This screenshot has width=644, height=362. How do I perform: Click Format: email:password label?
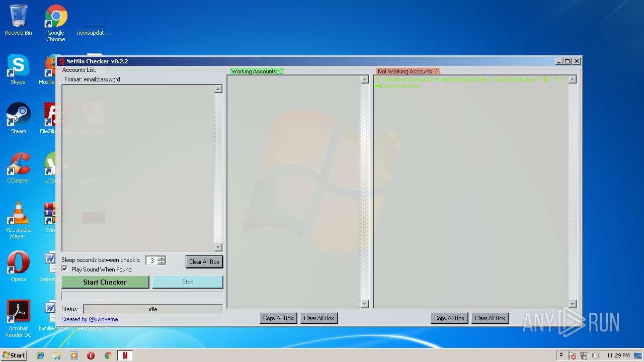(x=92, y=79)
